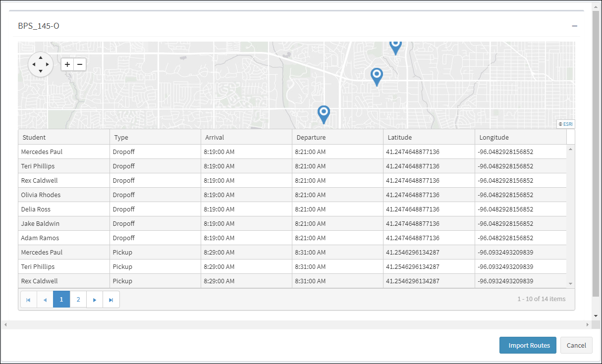The height and width of the screenshot is (364, 602).
Task: Pan the map right using the compass arrow
Action: click(x=48, y=64)
